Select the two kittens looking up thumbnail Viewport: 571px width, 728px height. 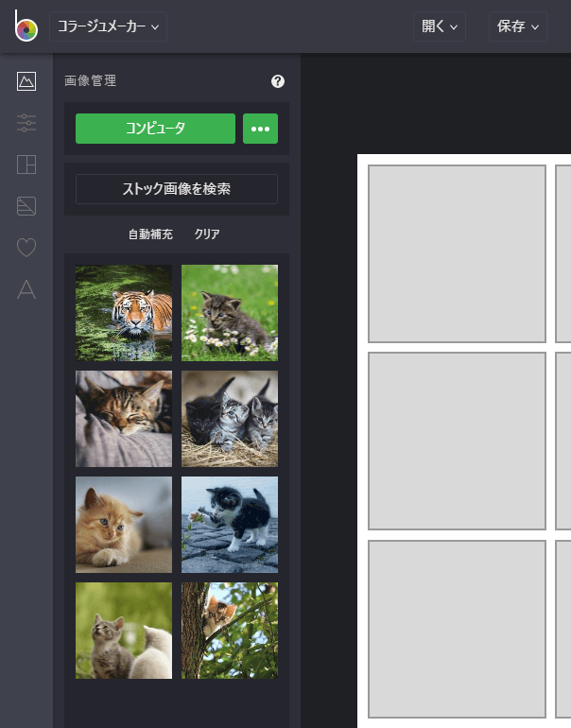coord(124,631)
